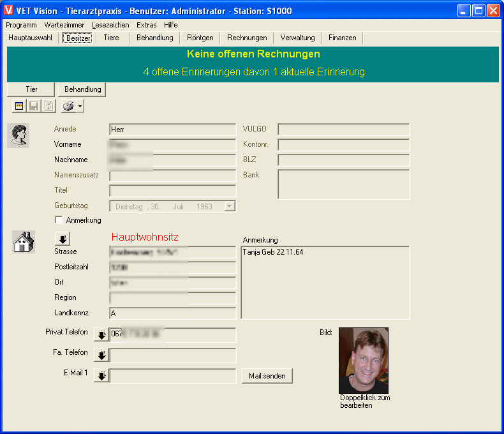
Task: Click the VULGO input field
Action: tap(344, 129)
